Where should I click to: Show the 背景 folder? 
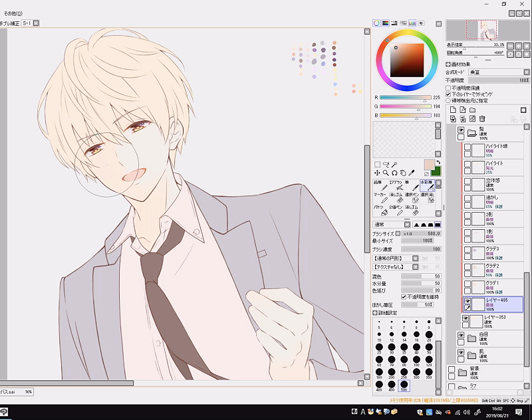(452, 369)
